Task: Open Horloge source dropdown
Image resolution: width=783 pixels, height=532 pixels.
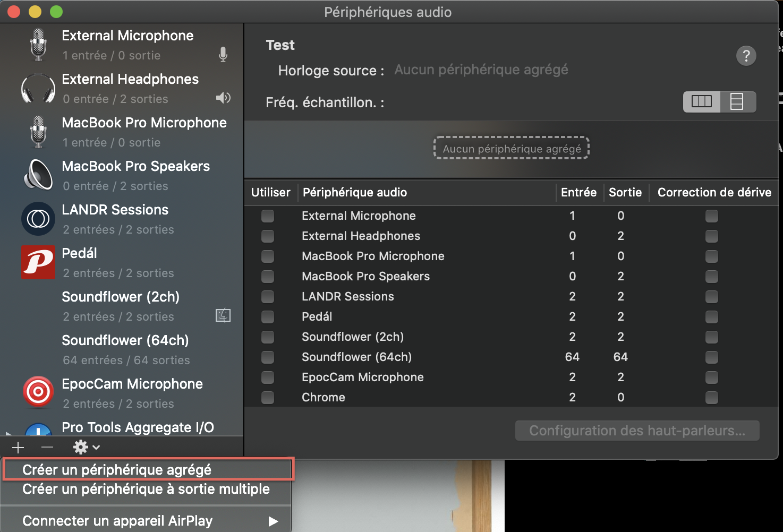Action: (481, 70)
